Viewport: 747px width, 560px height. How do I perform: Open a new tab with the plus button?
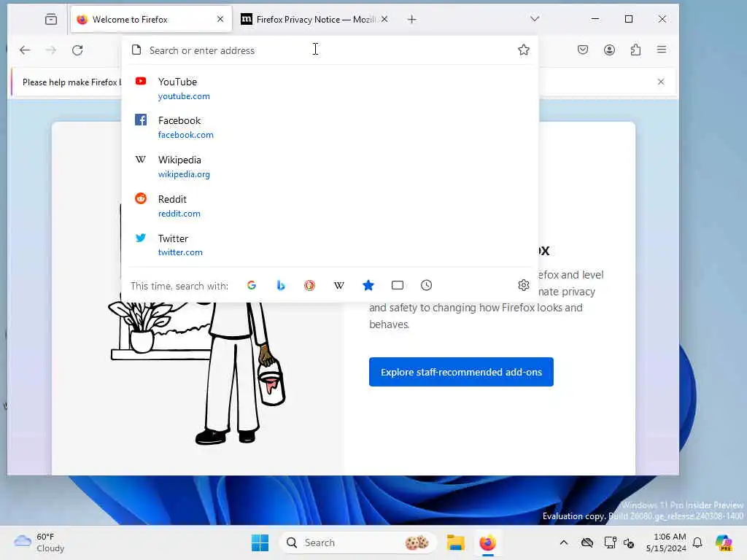(412, 20)
